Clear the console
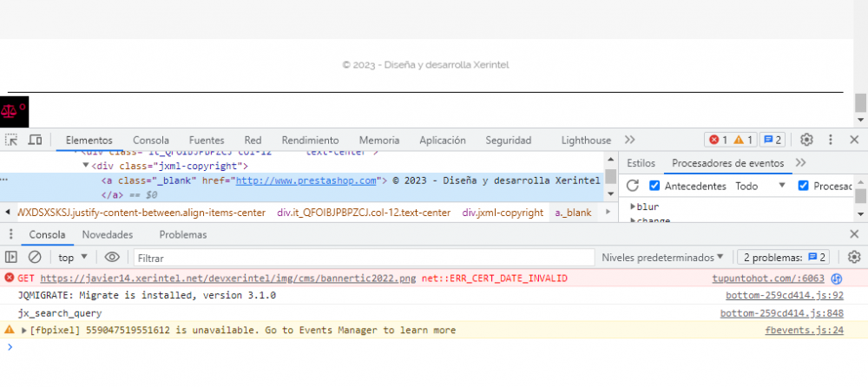868x387 pixels. (x=35, y=257)
